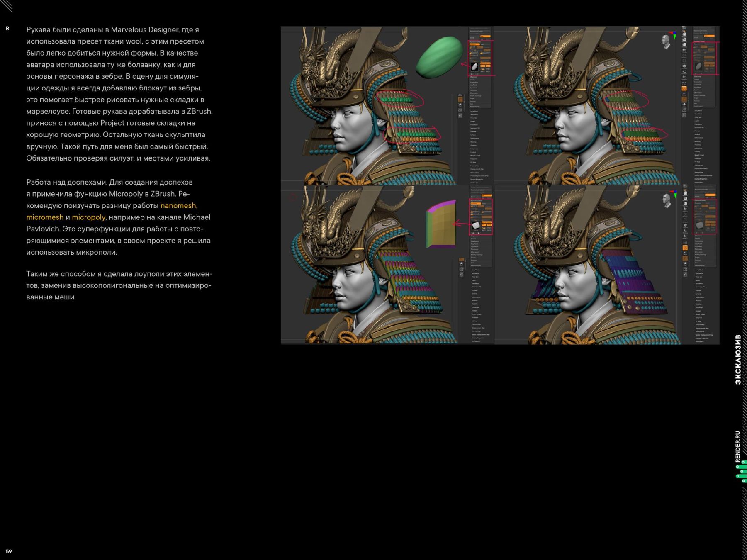747x560 pixels.
Task: Expand Morph Target section in top-right screenshot
Action: [x=699, y=155]
